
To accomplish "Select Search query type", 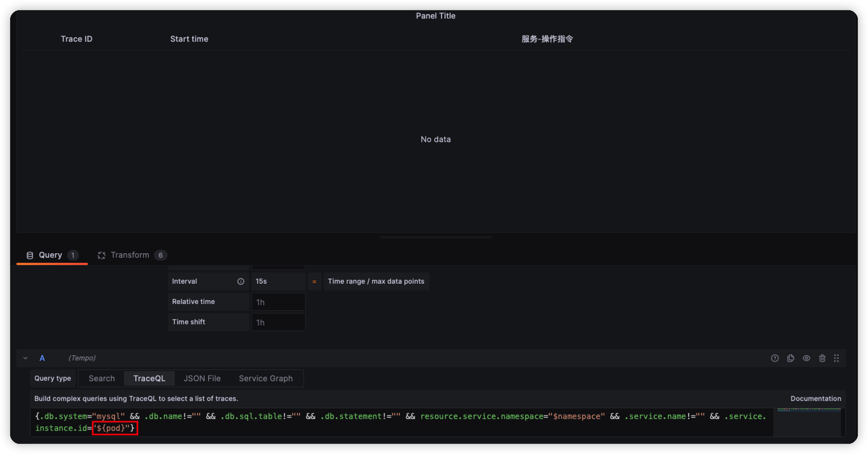I will [102, 378].
